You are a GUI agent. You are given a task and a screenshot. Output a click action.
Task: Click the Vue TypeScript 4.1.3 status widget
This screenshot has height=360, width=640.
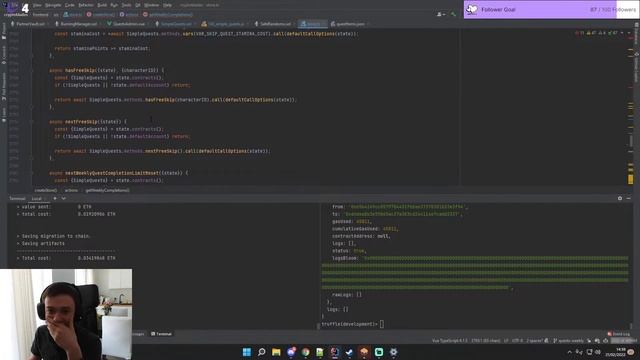(450, 341)
